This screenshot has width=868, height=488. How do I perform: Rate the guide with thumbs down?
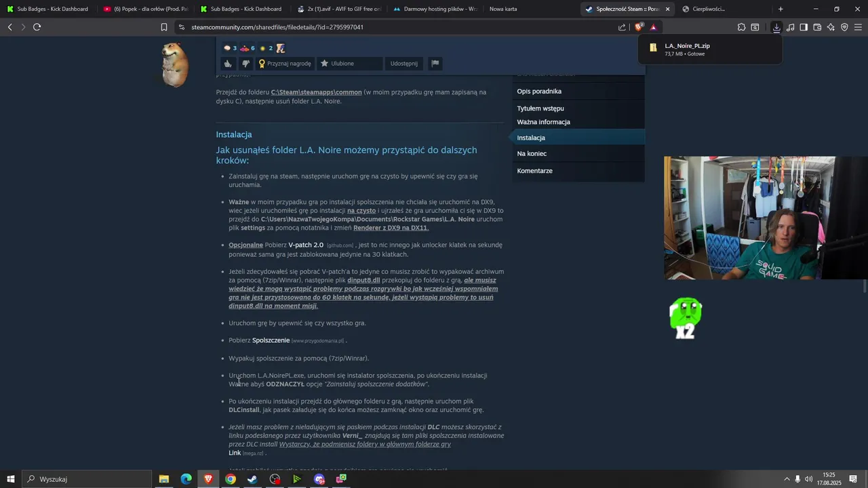(245, 64)
